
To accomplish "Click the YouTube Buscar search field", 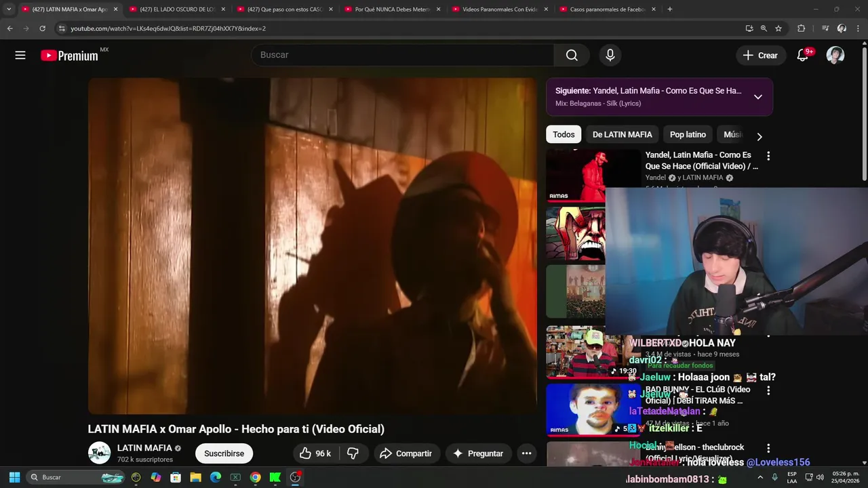I will (x=403, y=55).
